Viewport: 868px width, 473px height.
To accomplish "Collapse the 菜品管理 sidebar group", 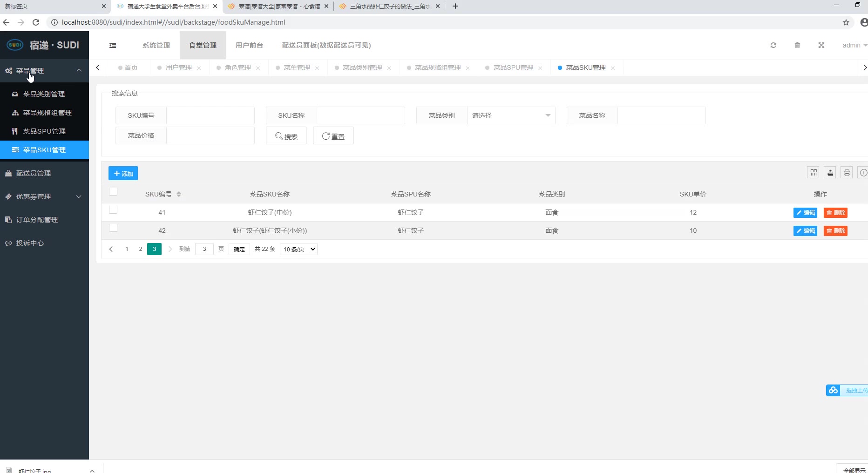I will point(44,71).
